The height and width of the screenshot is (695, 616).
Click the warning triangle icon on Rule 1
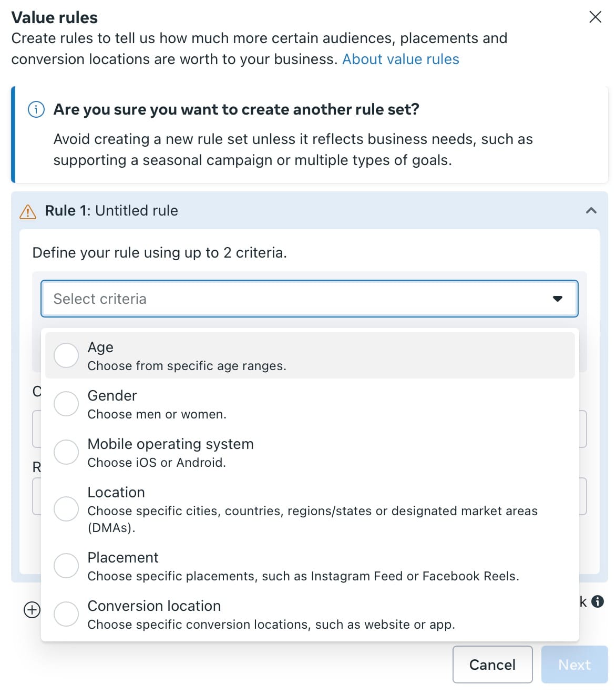click(28, 211)
